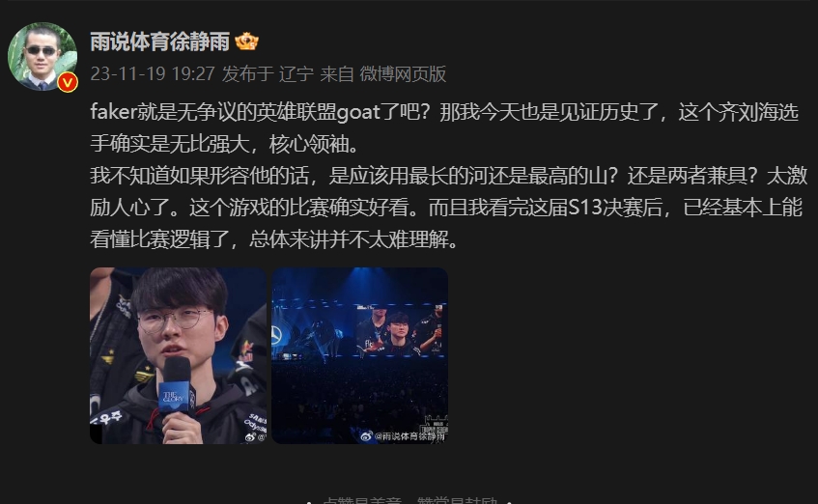Click the big screen showing players in arena photo

coord(400,331)
